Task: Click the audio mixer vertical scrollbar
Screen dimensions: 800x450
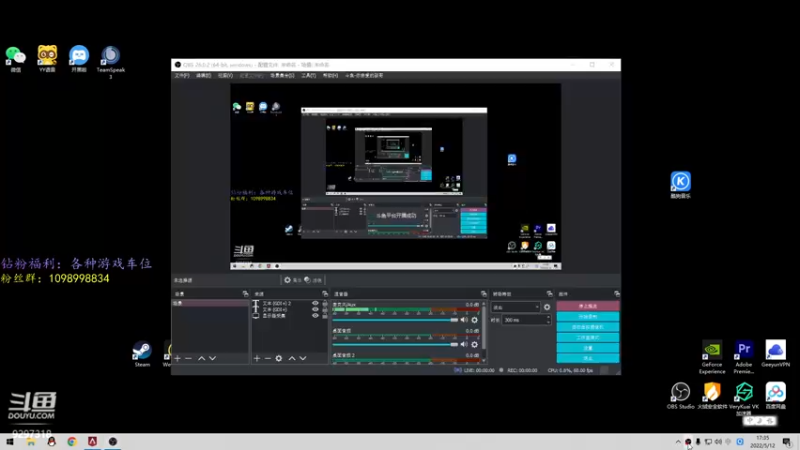Action: (x=484, y=332)
